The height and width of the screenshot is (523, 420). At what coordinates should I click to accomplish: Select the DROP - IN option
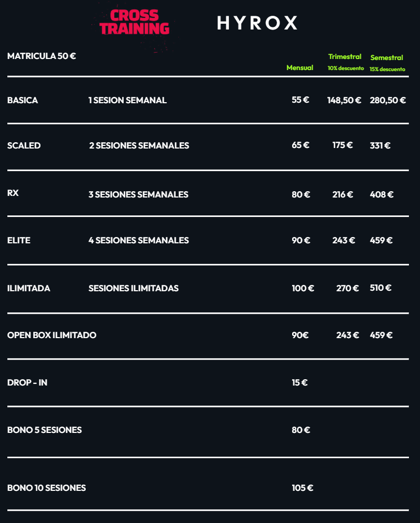[27, 382]
